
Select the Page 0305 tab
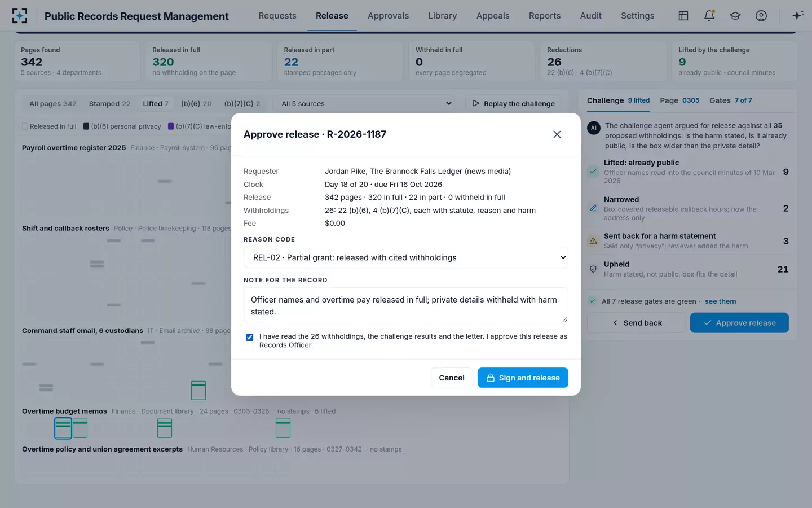point(679,100)
